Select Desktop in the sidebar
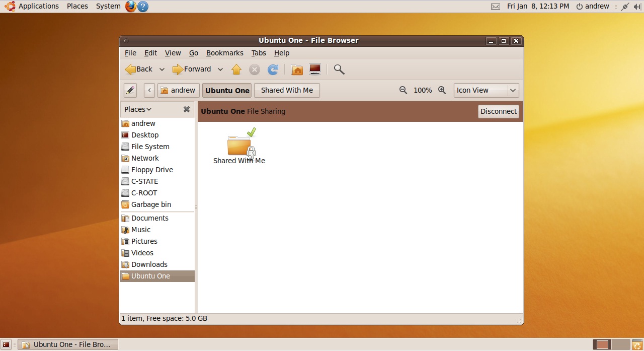 click(157, 135)
